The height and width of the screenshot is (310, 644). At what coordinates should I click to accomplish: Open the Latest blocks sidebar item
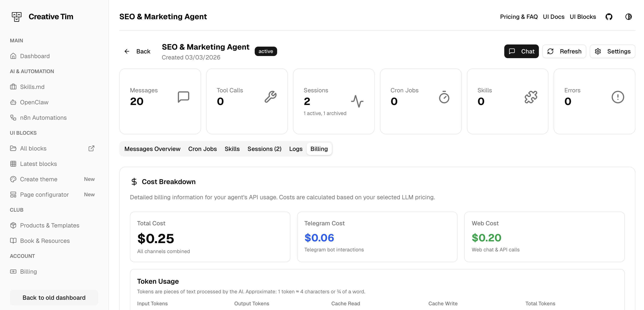[54, 164]
